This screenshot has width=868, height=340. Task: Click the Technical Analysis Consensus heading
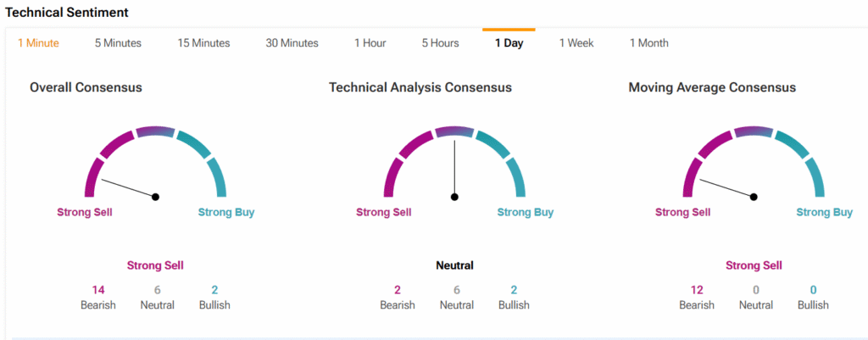pyautogui.click(x=420, y=87)
